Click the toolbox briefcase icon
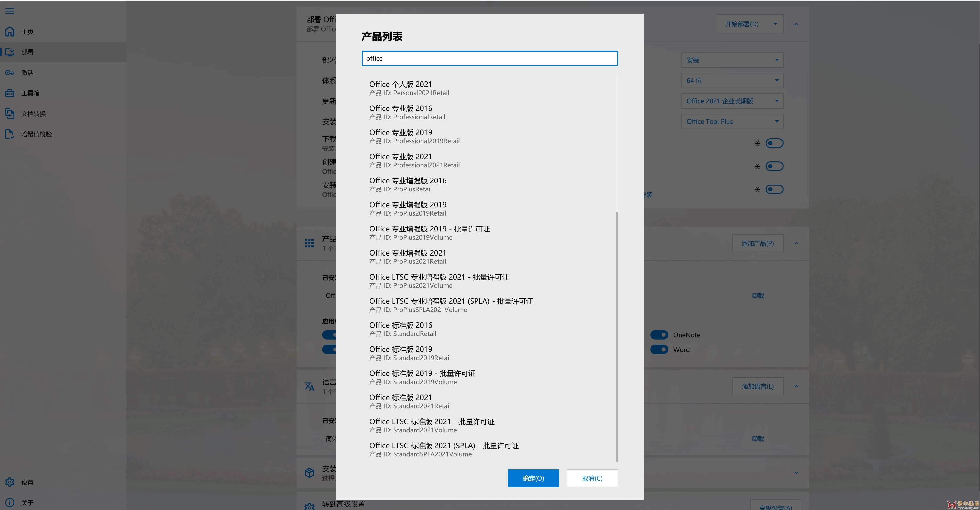The width and height of the screenshot is (980, 510). point(9,93)
